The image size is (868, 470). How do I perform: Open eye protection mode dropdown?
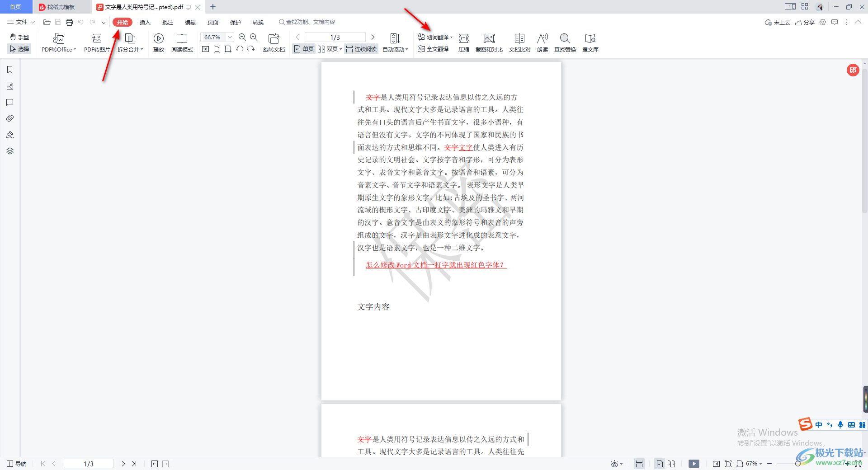point(617,464)
